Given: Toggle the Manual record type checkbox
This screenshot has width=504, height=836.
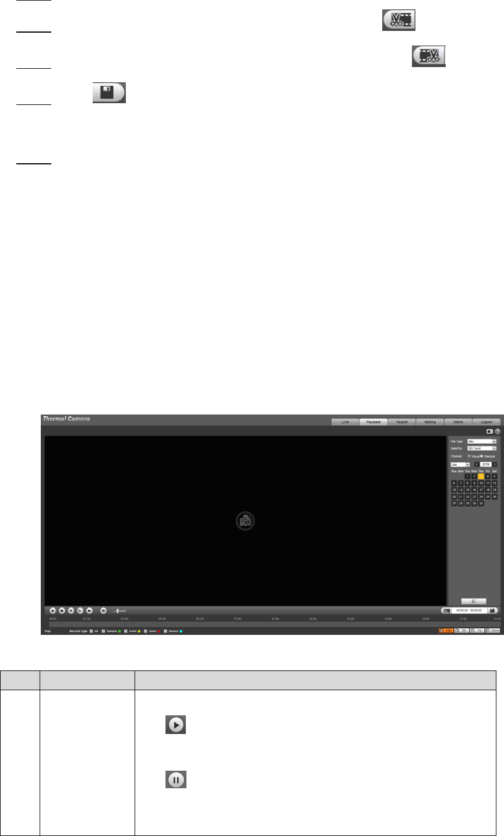Looking at the screenshot, I should [165, 631].
